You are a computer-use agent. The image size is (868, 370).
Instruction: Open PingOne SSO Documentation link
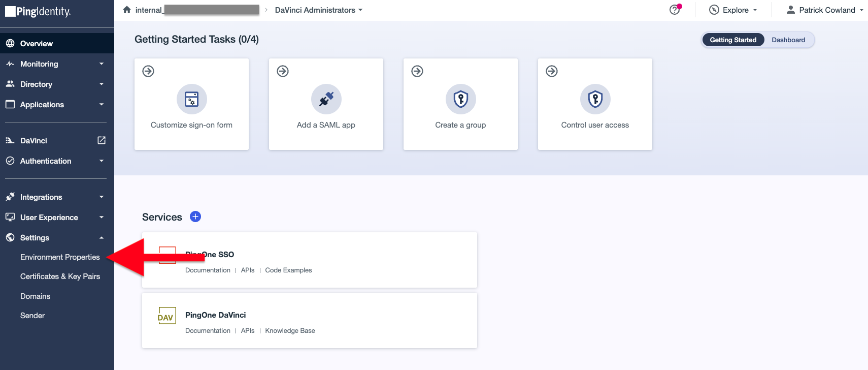(x=208, y=270)
